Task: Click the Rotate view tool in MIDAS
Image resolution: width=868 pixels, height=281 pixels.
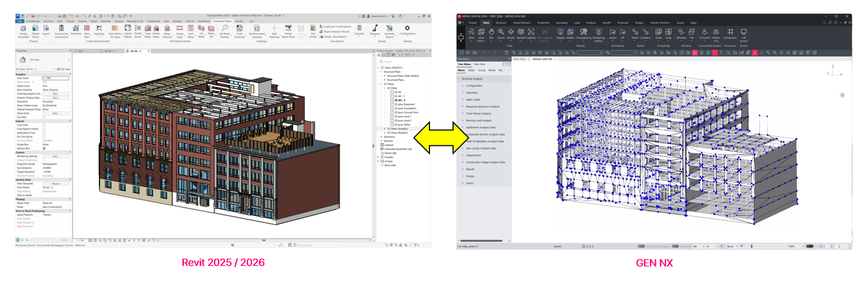Action: (x=511, y=34)
